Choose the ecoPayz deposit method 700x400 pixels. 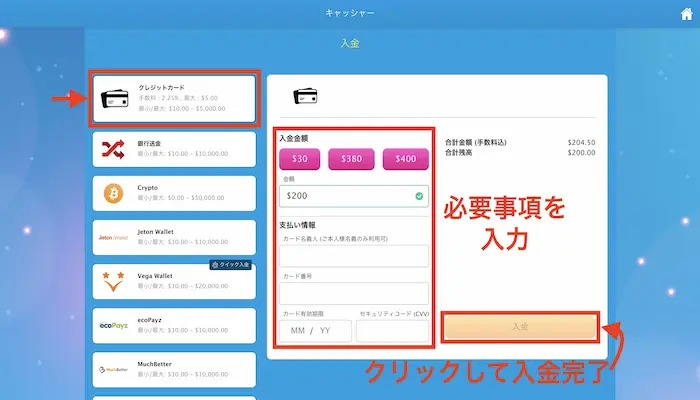pyautogui.click(x=174, y=326)
